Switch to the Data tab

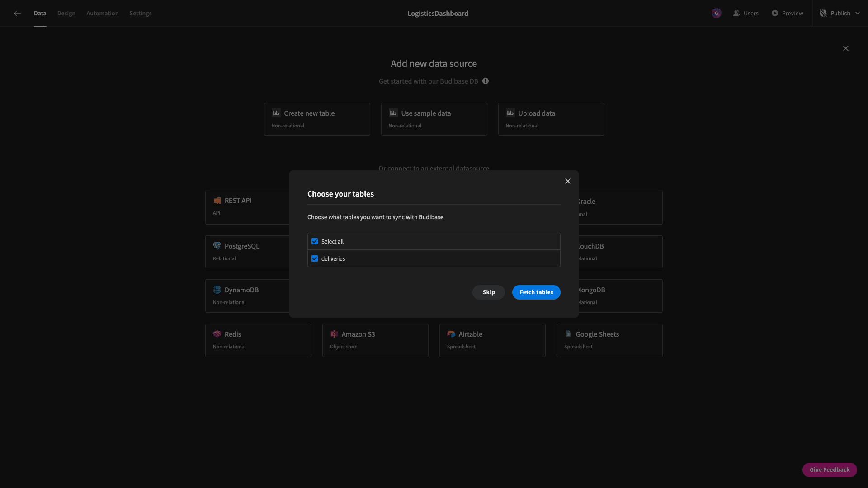40,14
